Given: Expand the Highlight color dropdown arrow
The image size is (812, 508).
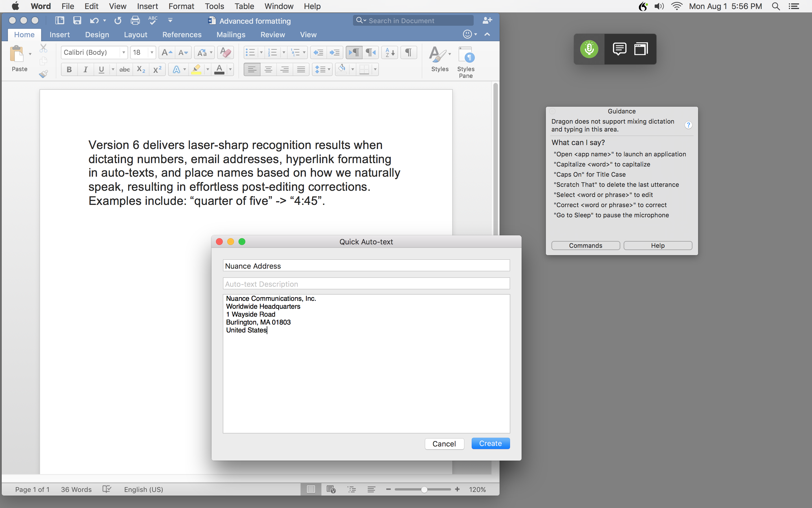Looking at the screenshot, I should (208, 69).
